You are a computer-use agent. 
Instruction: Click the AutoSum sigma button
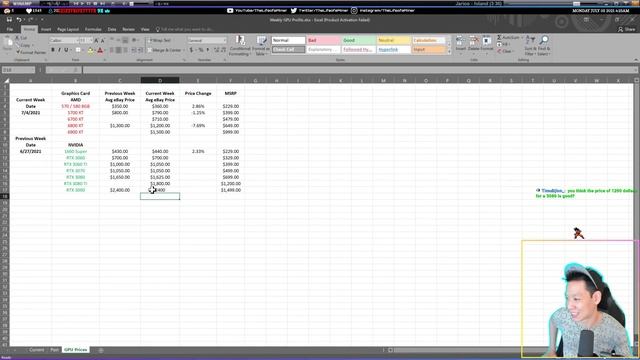[x=509, y=38]
